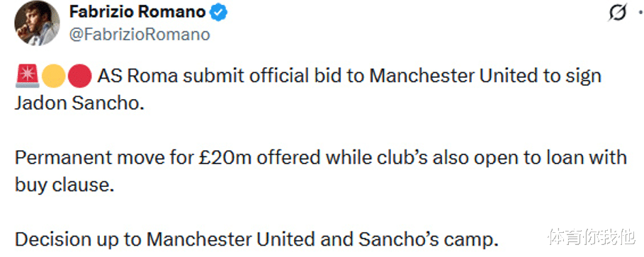The height and width of the screenshot is (257, 644).
Task: Click the name 'Jadon Sancho.' in tweet
Action: pos(79,103)
